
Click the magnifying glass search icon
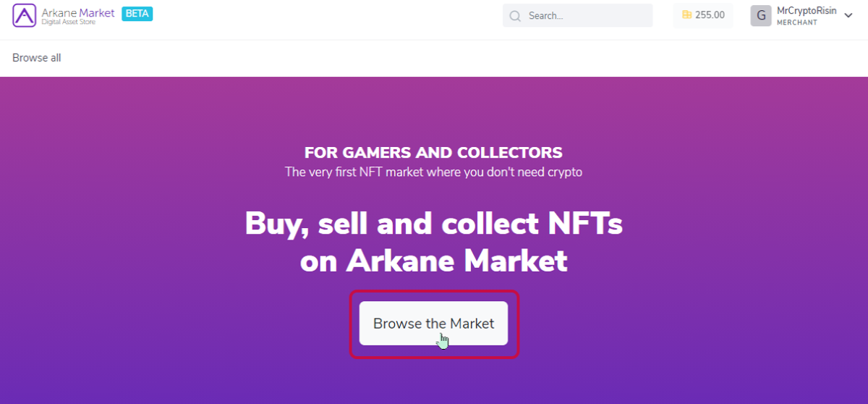(x=515, y=16)
